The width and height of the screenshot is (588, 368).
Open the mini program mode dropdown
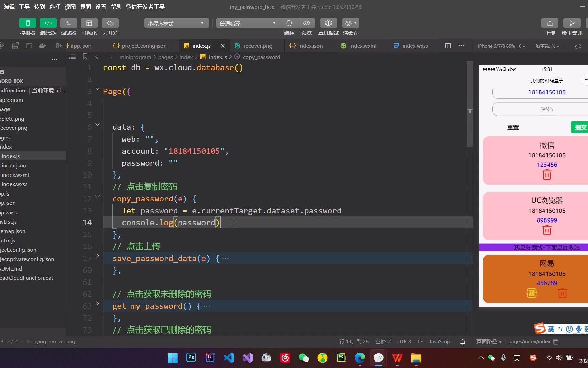[x=176, y=23]
